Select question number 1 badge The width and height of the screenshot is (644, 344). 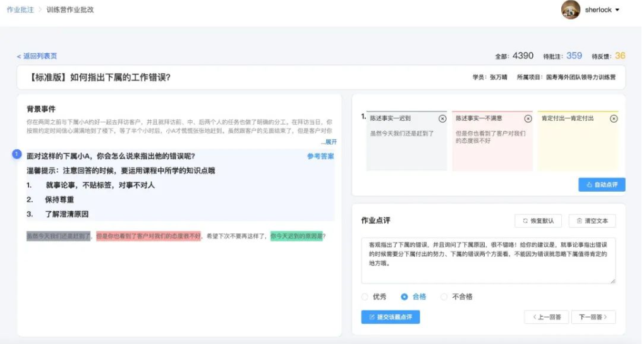point(16,154)
